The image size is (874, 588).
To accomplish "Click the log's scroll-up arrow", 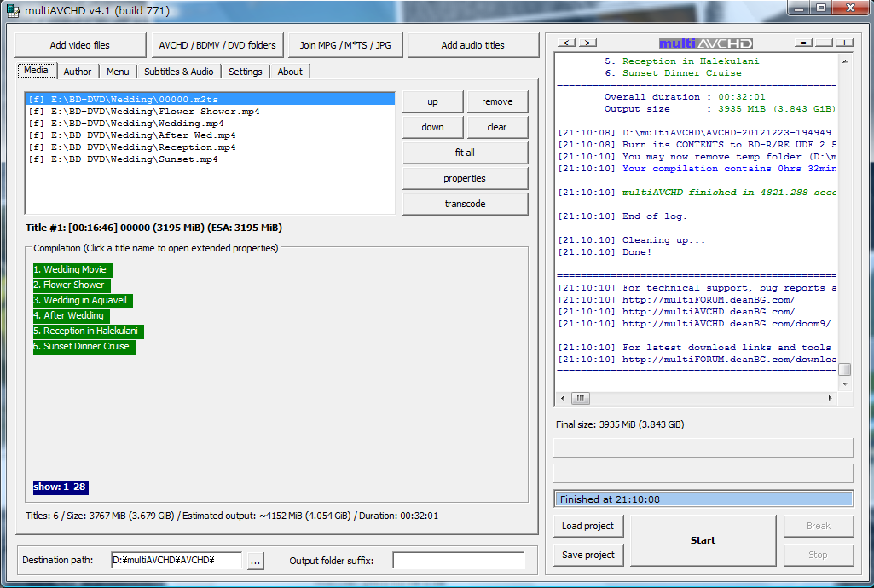I will tap(845, 61).
